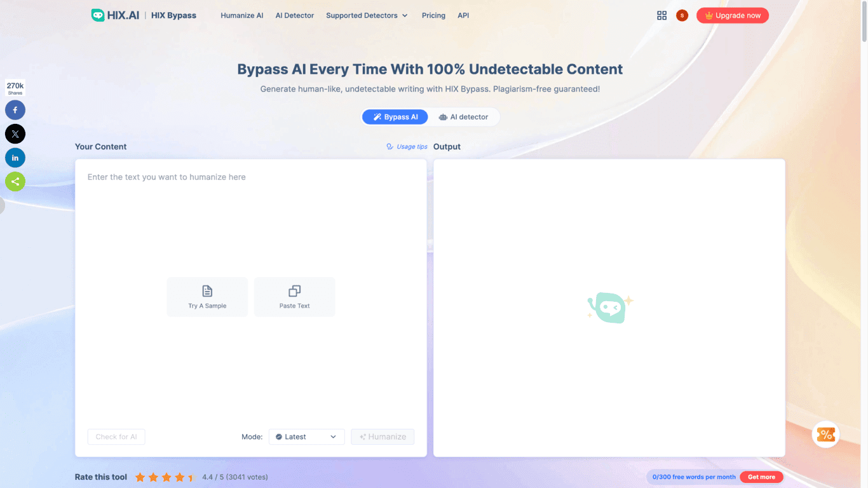This screenshot has height=488, width=868.
Task: Open the API page
Action: [x=463, y=15]
